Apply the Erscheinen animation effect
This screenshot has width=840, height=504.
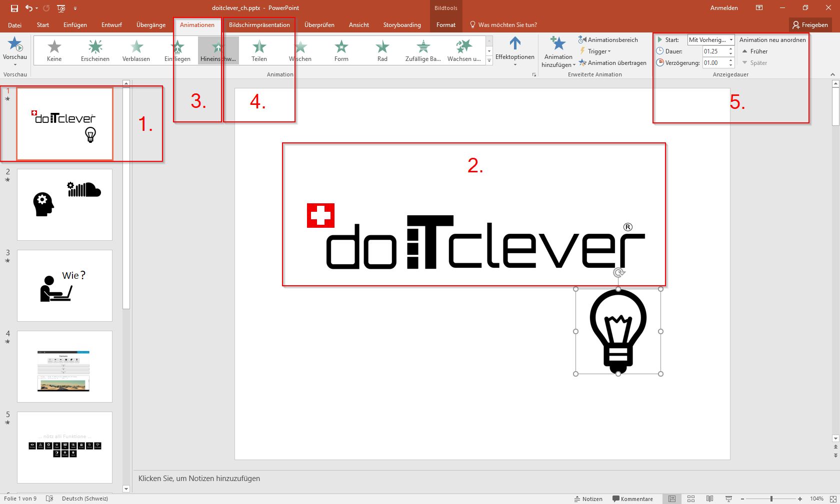pyautogui.click(x=95, y=51)
